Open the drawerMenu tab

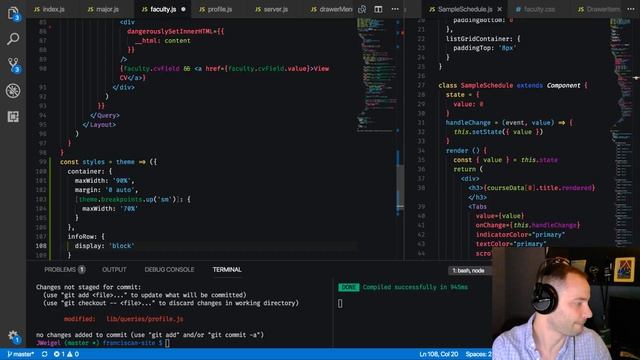(331, 9)
